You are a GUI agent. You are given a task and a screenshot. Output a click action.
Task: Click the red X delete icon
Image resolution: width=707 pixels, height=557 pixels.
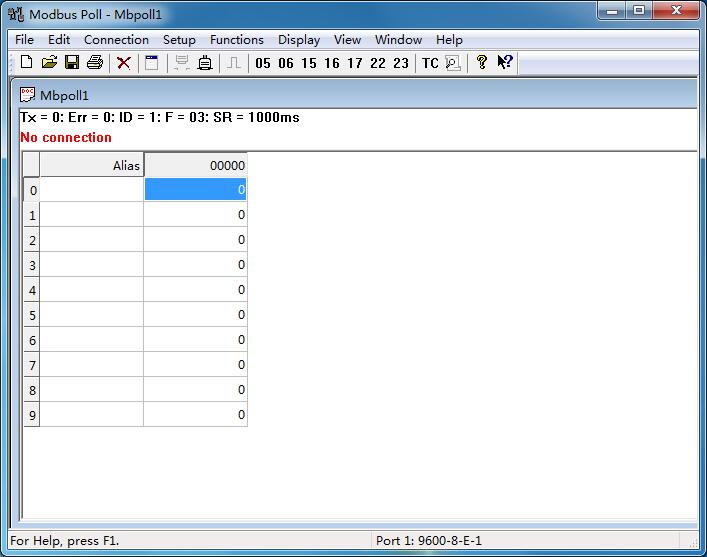click(124, 63)
